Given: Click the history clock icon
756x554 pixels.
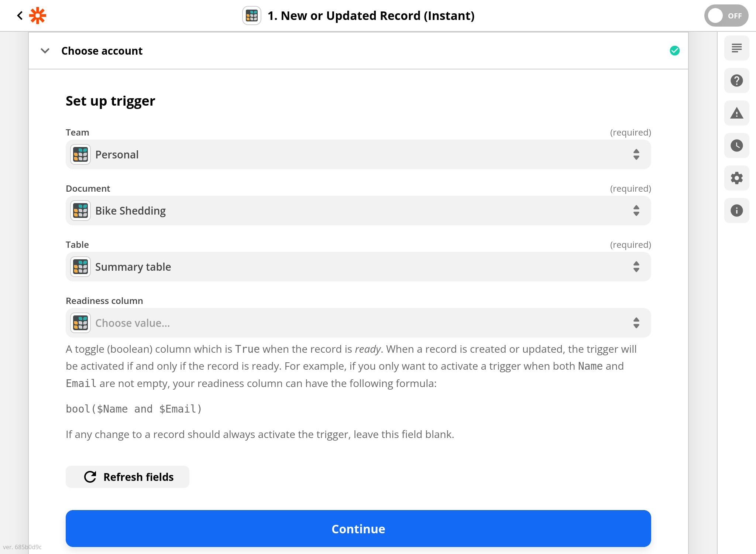Looking at the screenshot, I should (x=735, y=145).
